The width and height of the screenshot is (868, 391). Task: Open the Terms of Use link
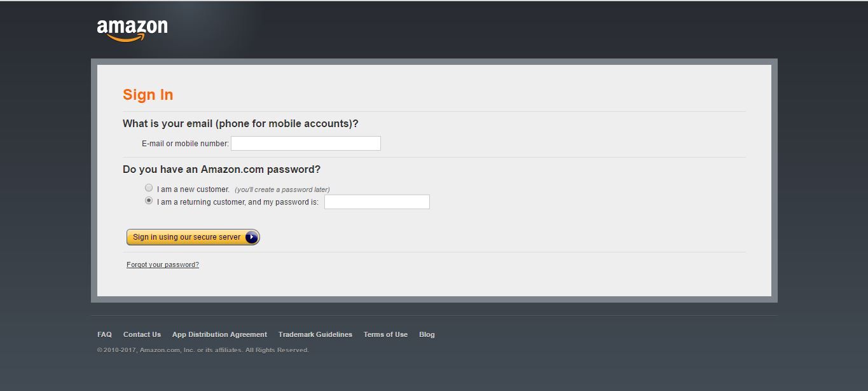click(385, 334)
